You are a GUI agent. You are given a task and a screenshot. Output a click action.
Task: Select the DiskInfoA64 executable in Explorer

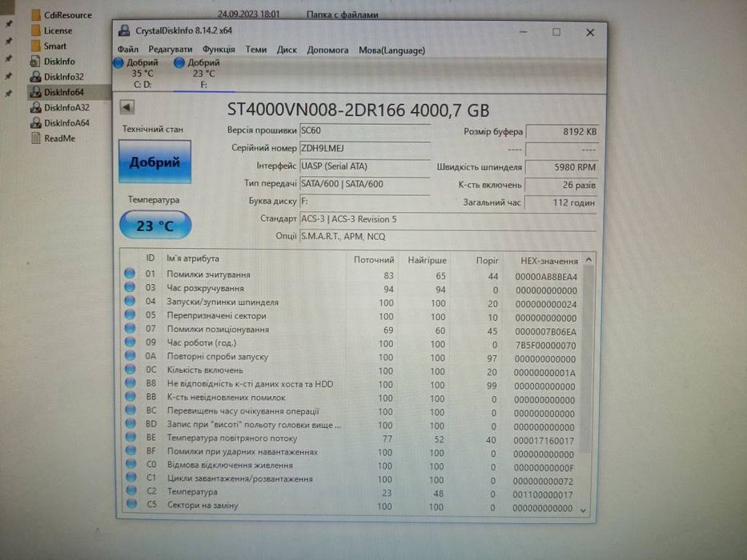60,123
